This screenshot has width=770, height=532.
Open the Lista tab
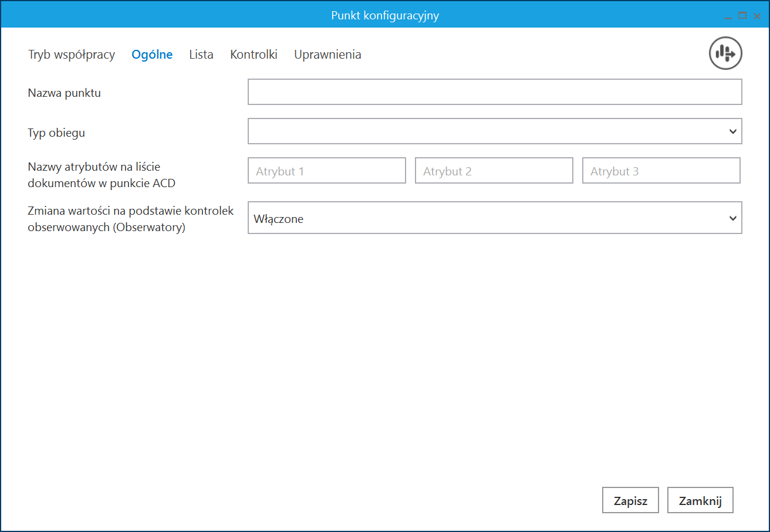pos(201,55)
